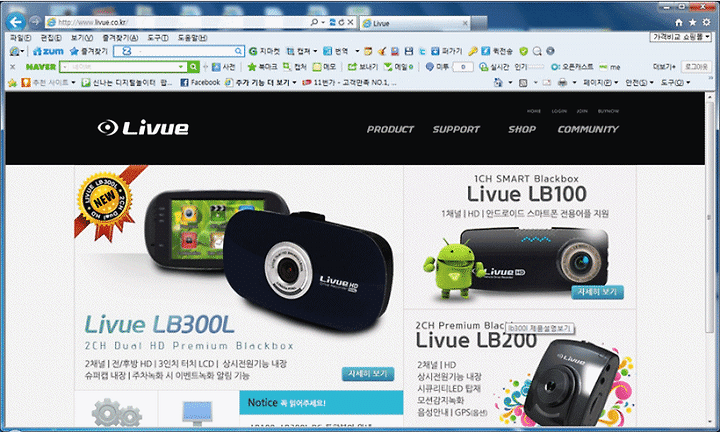720x432 pixels.
Task: Expand the printer options dropdown arrow
Action: [x=574, y=83]
